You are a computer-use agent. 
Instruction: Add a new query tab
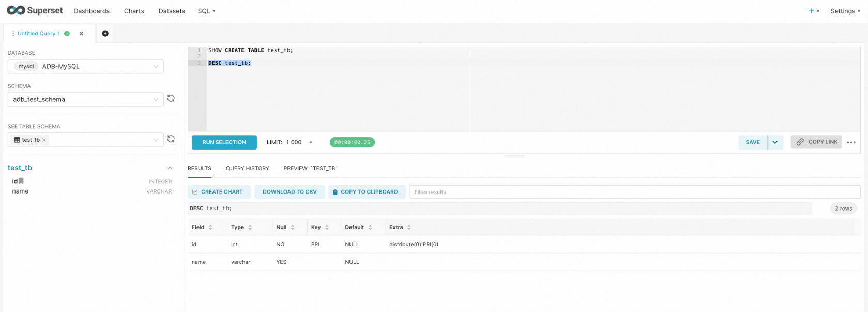[105, 34]
